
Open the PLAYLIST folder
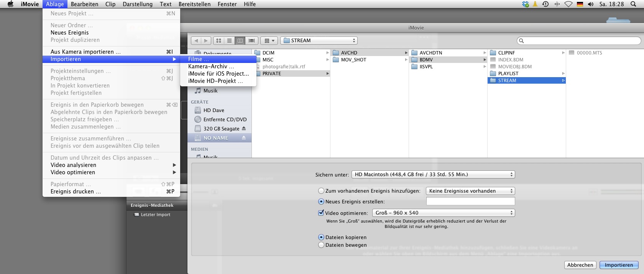point(527,74)
